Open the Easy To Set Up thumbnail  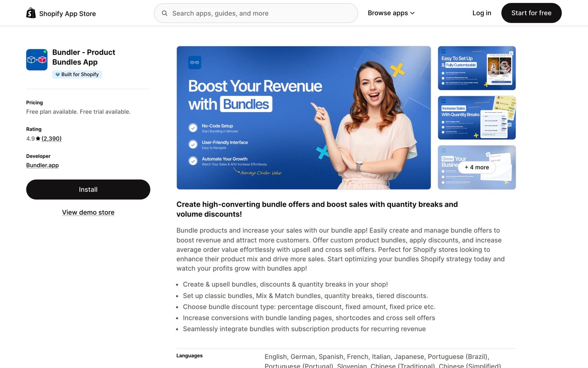tap(477, 68)
